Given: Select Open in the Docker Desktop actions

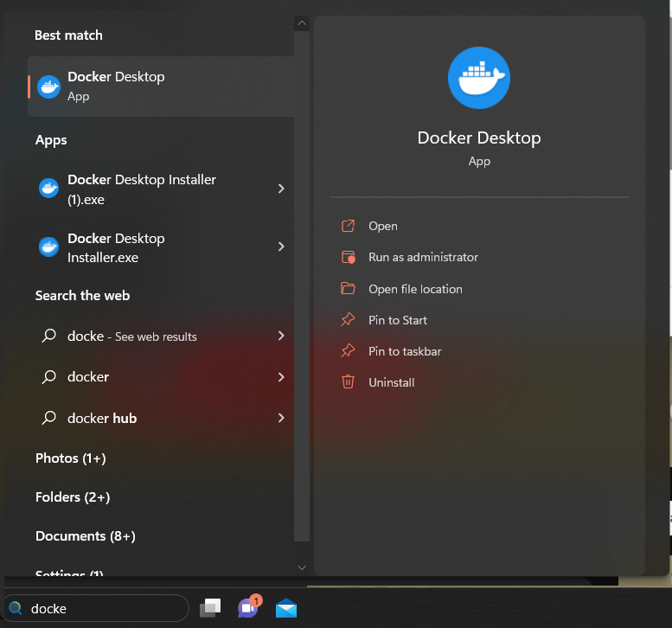Looking at the screenshot, I should [383, 226].
